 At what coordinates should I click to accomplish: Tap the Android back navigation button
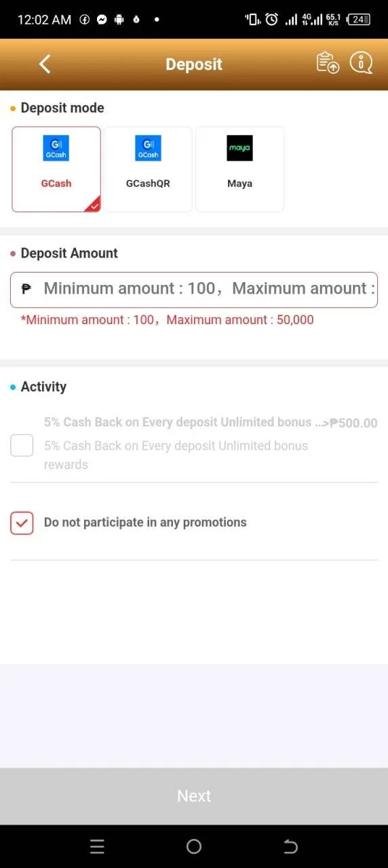click(291, 846)
